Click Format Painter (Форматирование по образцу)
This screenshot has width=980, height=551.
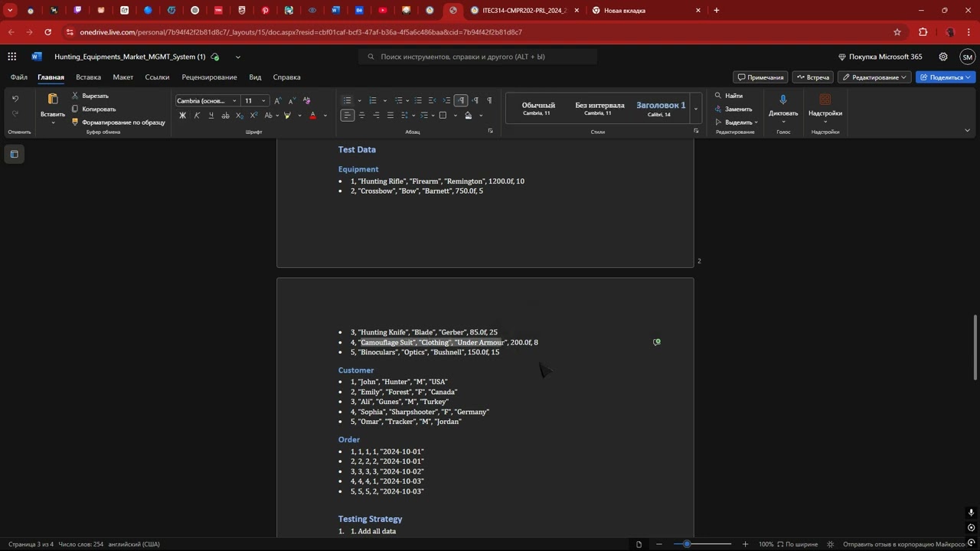pyautogui.click(x=119, y=122)
